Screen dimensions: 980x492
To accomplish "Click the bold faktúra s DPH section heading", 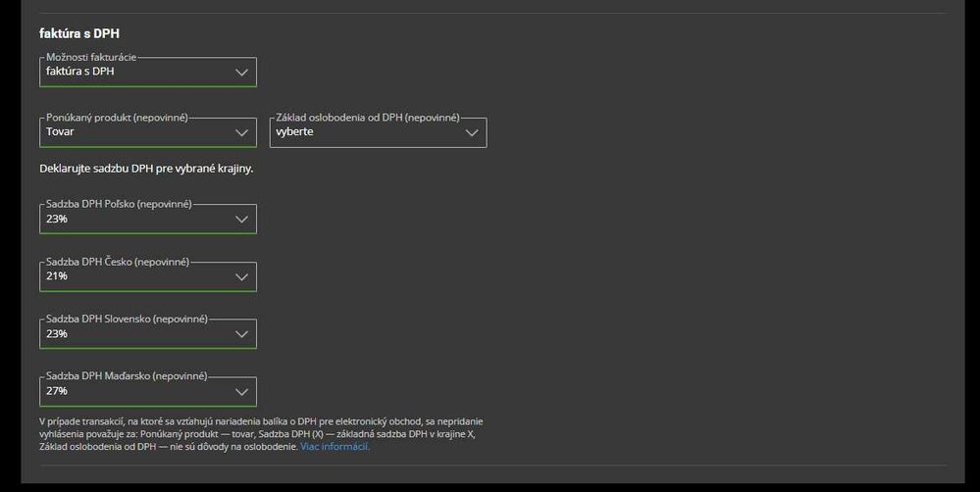I will click(x=79, y=34).
